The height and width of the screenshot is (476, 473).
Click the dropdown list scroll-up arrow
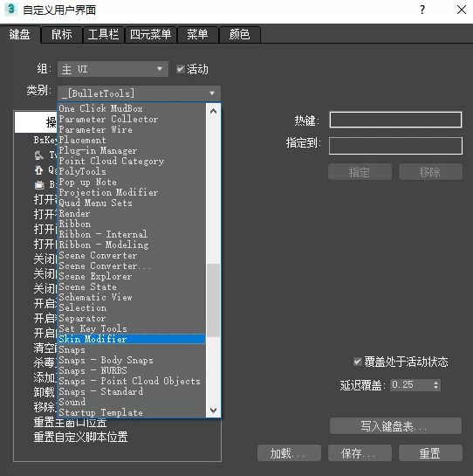[213, 111]
